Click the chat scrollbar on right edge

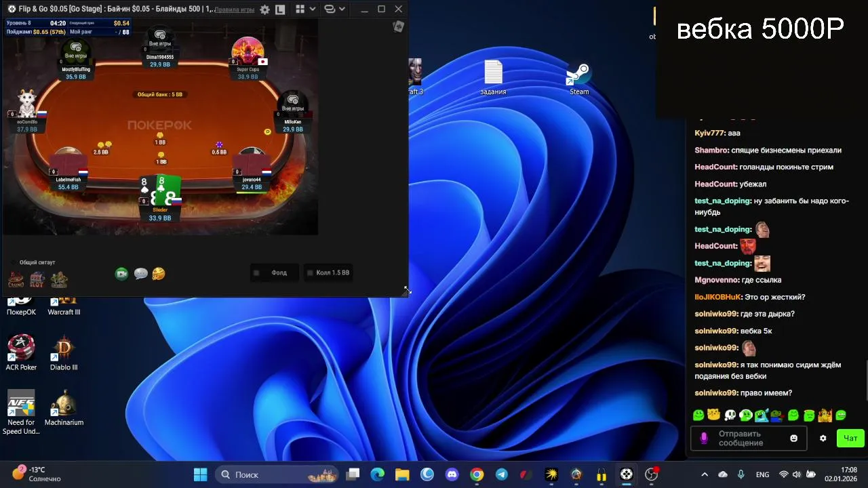[x=866, y=380]
